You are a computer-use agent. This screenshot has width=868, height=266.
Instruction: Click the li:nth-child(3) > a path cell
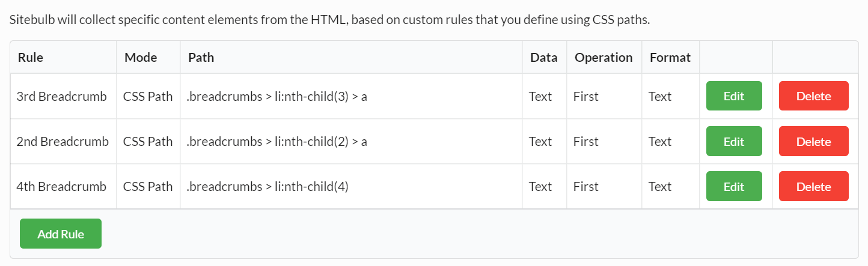point(277,96)
